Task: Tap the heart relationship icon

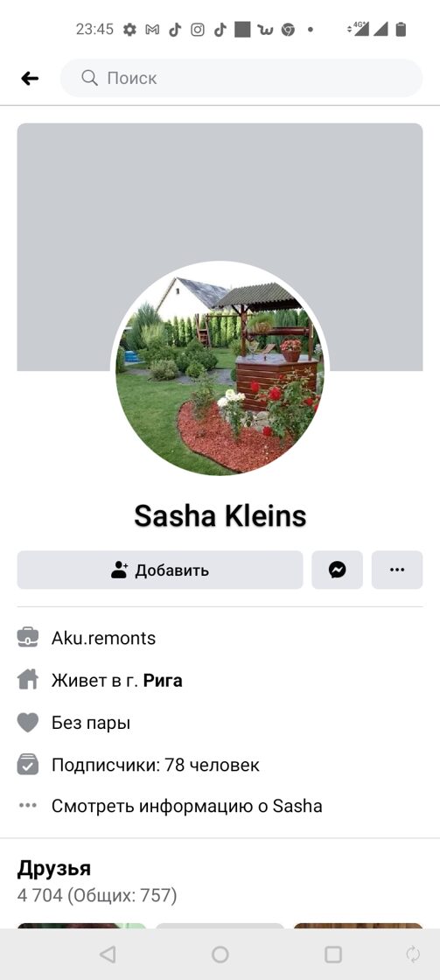Action: tap(28, 723)
